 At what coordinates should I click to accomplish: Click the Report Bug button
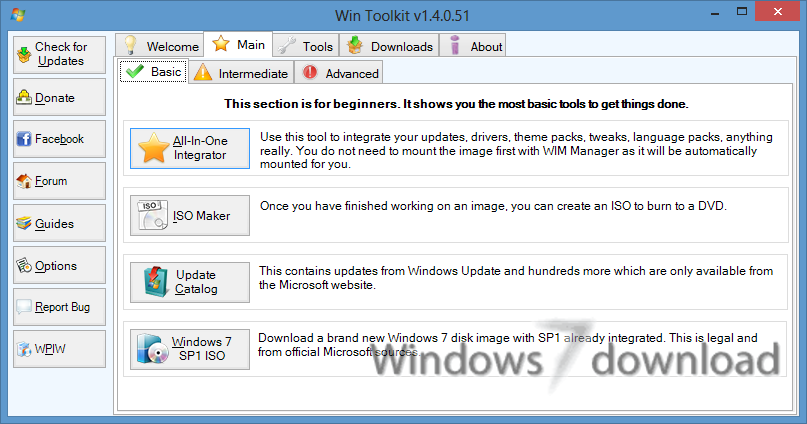[x=59, y=307]
